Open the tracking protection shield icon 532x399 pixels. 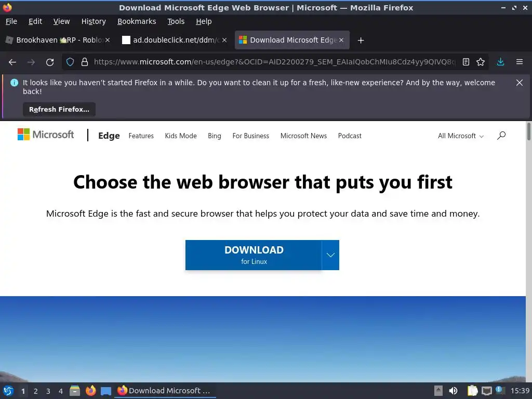70,62
